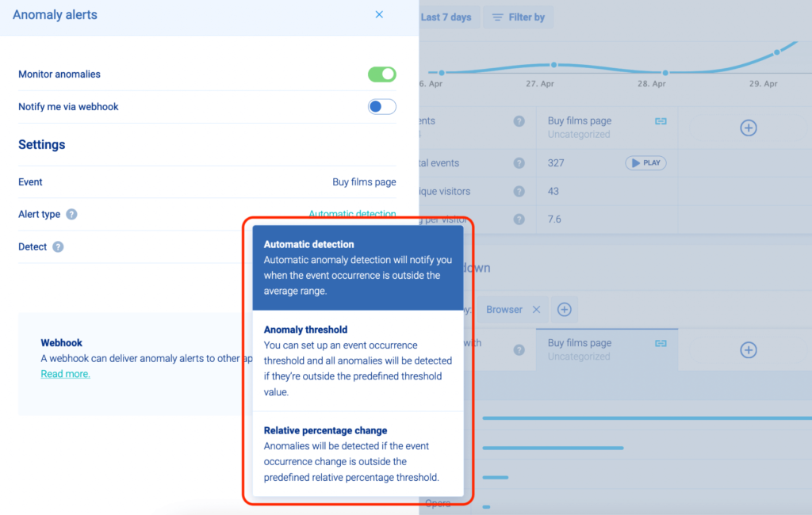Add an event column with lower plus icon
The width and height of the screenshot is (812, 515).
tap(749, 350)
